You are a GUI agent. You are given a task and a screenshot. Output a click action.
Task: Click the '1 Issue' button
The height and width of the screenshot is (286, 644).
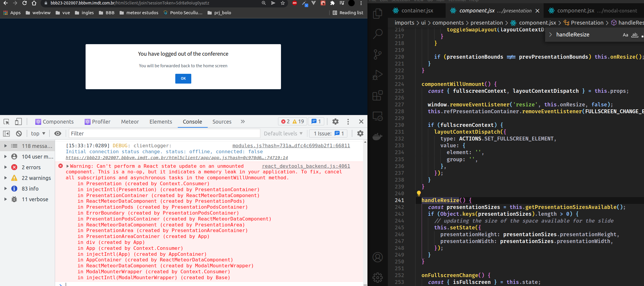[x=328, y=134]
